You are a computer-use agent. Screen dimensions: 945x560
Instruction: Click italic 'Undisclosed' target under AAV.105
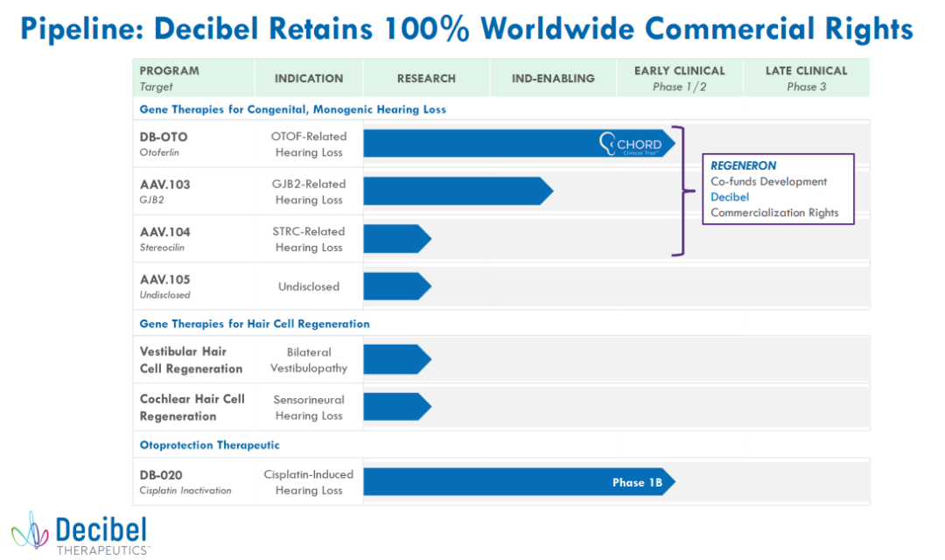click(164, 296)
